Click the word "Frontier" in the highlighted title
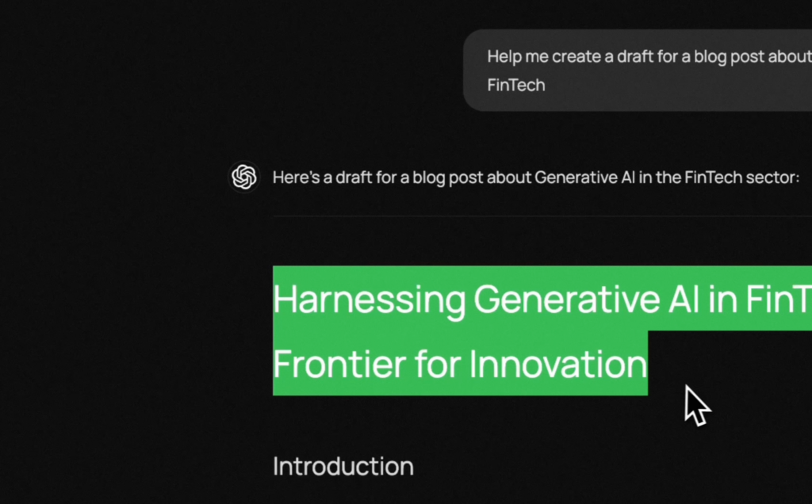 340,365
